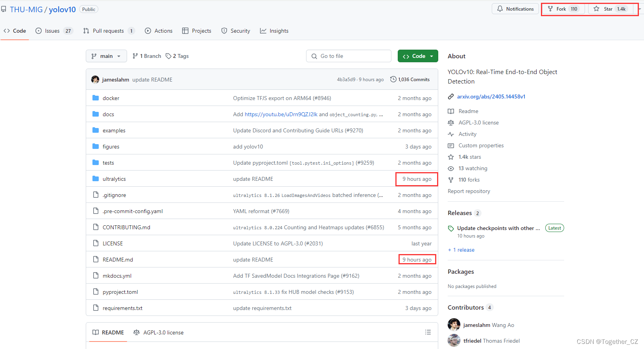Open the youtu.be/uDrn9QZJ2lk link
The width and height of the screenshot is (644, 349).
(x=281, y=114)
